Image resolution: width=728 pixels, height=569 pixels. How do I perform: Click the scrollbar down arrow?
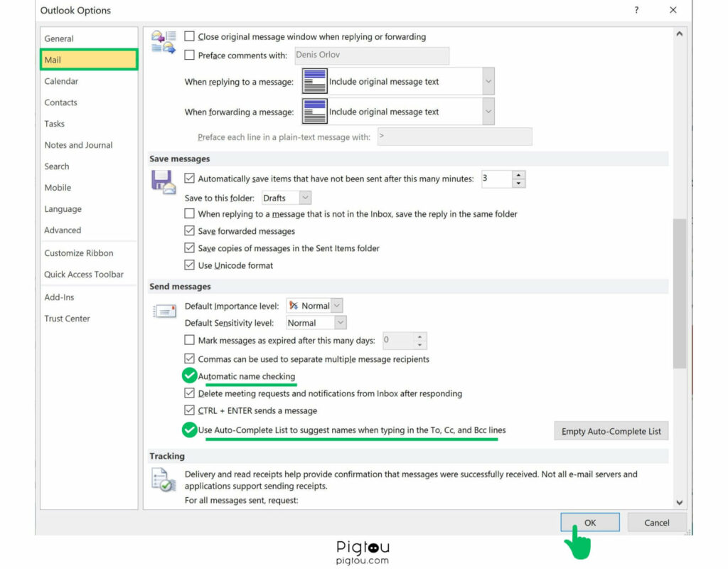tap(679, 502)
